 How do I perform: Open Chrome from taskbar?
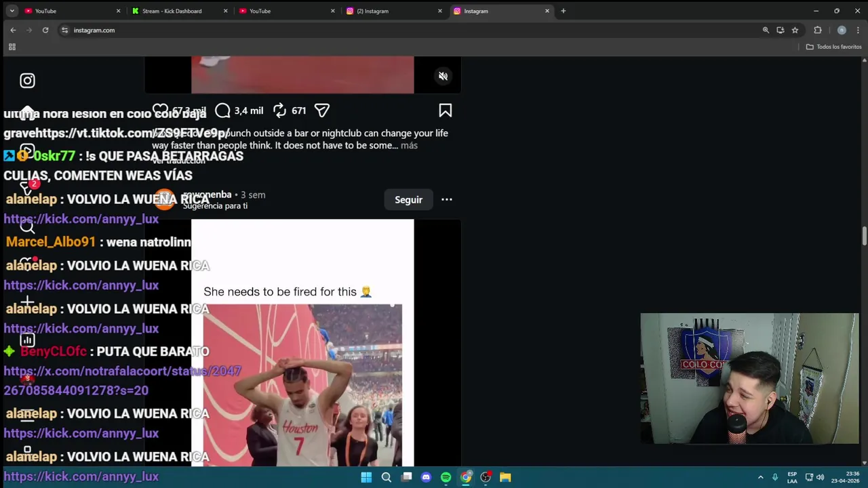click(x=466, y=477)
